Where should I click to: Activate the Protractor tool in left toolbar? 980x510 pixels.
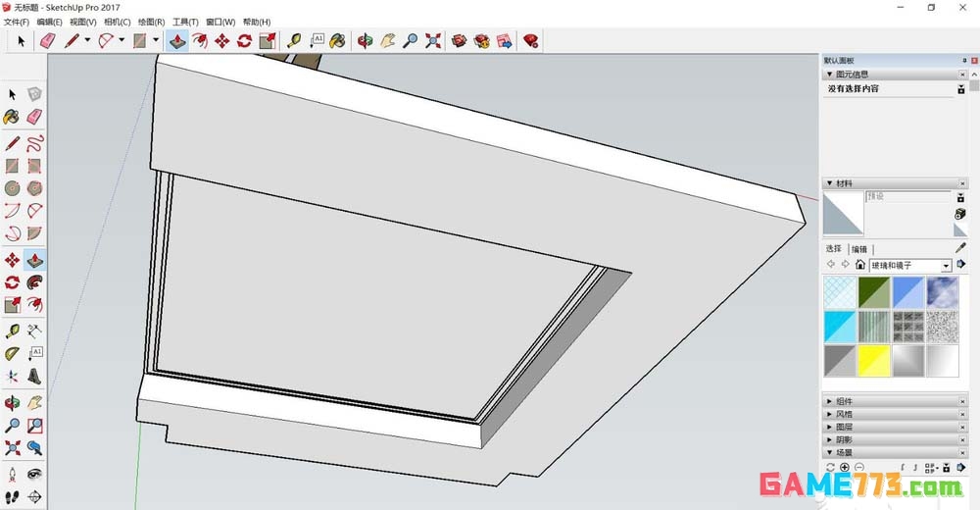pos(12,353)
